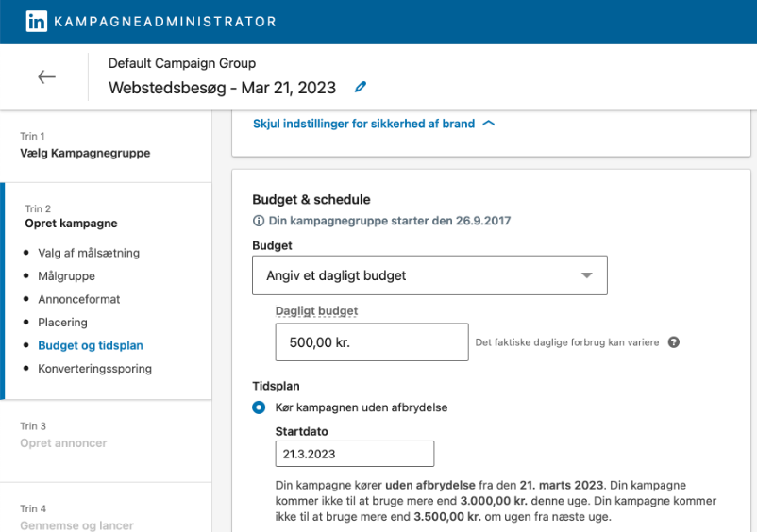Click the 'Tidsplan' heading
The height and width of the screenshot is (532, 757).
pos(277,386)
